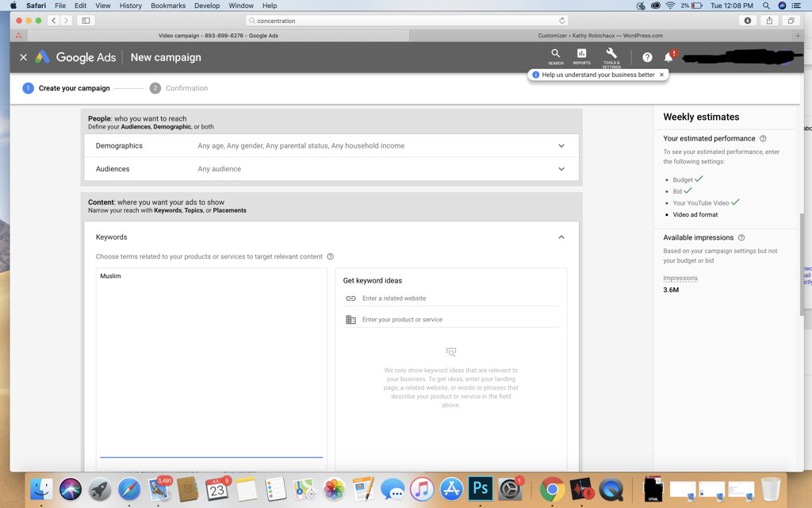Open Finder from the Dock
This screenshot has width=812, height=508.
point(41,489)
